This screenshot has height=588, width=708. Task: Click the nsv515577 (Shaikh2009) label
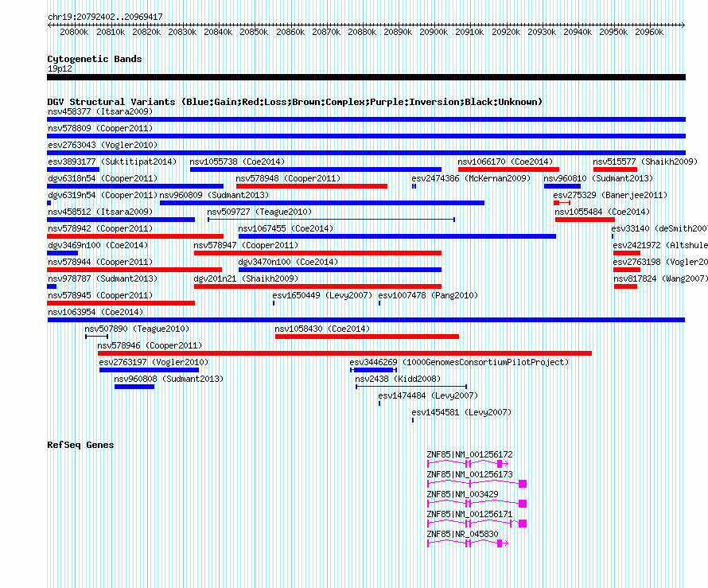click(645, 162)
